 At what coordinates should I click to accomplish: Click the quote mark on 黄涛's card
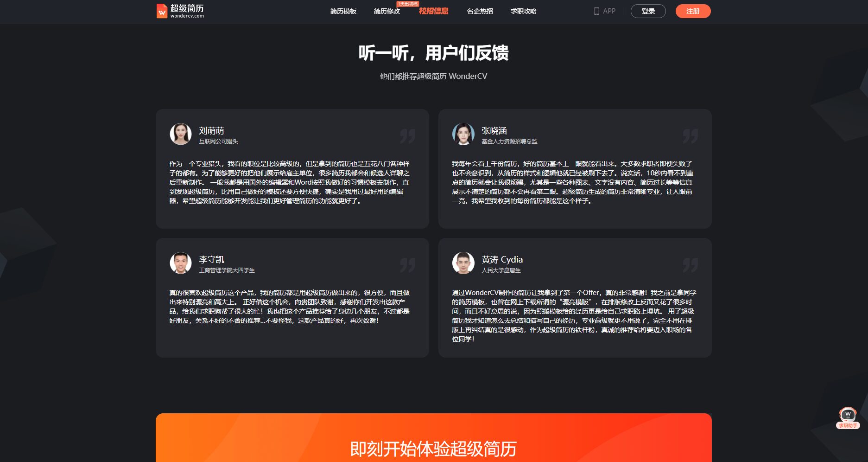click(x=690, y=266)
